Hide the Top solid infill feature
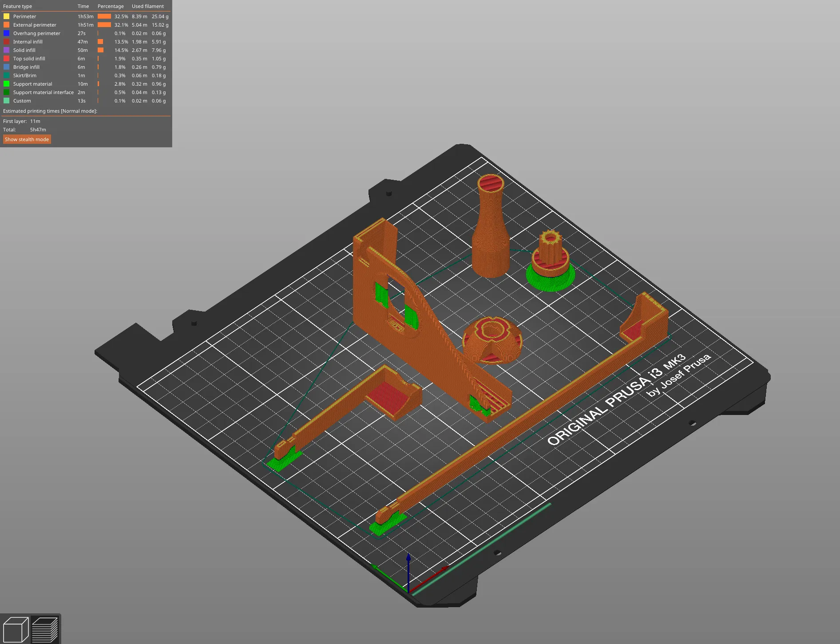The width and height of the screenshot is (840, 644). (29, 59)
